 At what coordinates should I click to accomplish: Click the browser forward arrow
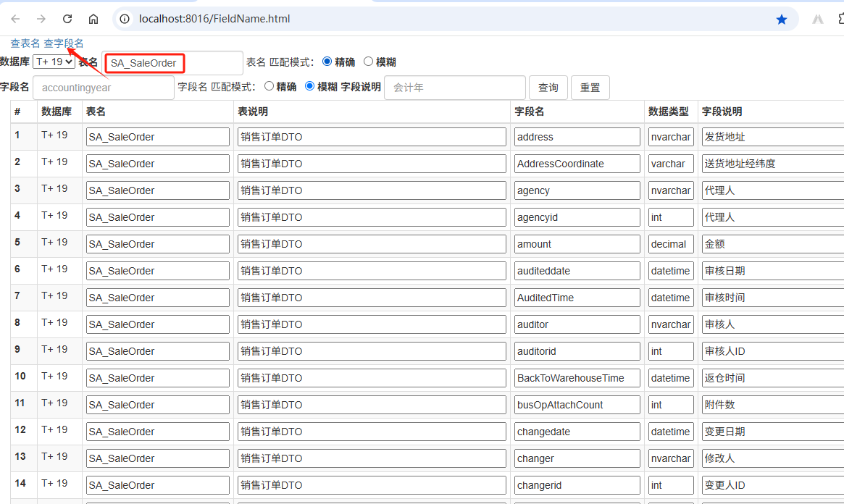[x=41, y=19]
